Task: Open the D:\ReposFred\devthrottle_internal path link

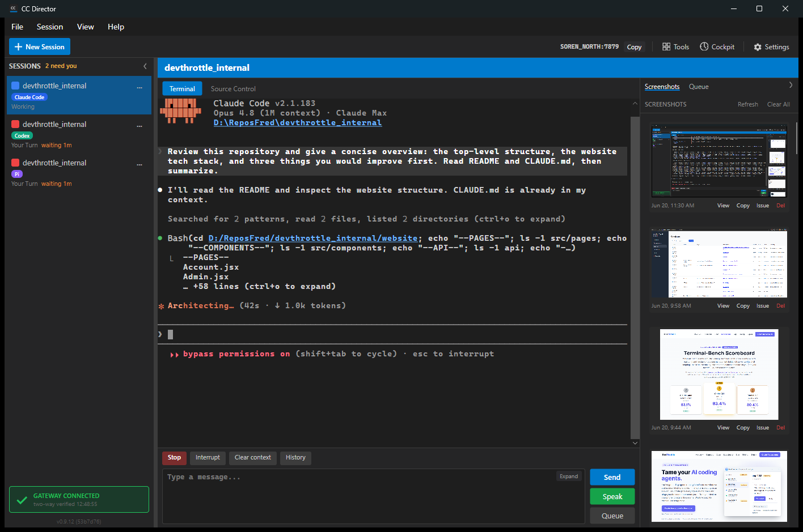Action: point(298,123)
